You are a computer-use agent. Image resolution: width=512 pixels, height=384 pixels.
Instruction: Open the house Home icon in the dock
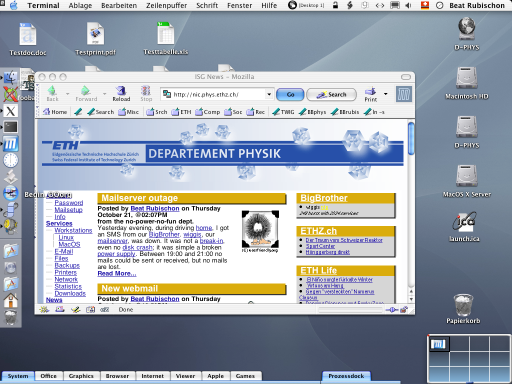11,300
